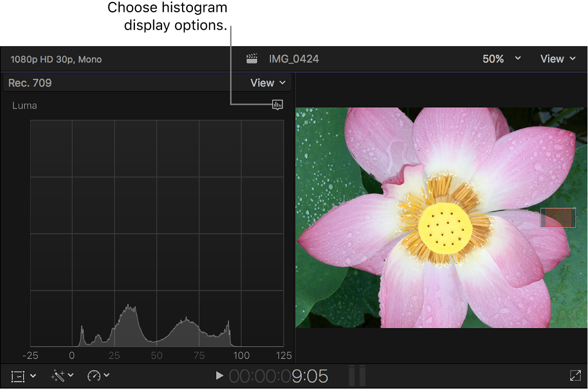The height and width of the screenshot is (390, 588).
Task: Expand the enhancements chevron menu
Action: coord(70,375)
